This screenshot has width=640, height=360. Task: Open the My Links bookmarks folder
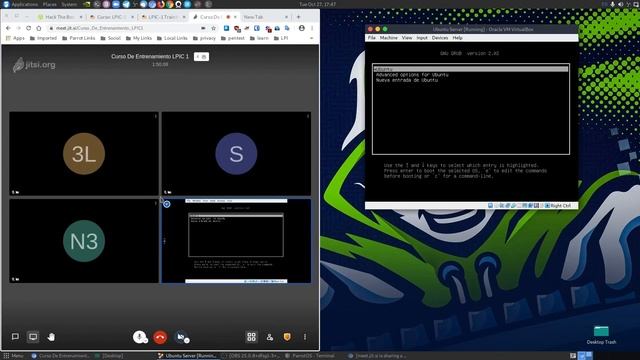139,38
